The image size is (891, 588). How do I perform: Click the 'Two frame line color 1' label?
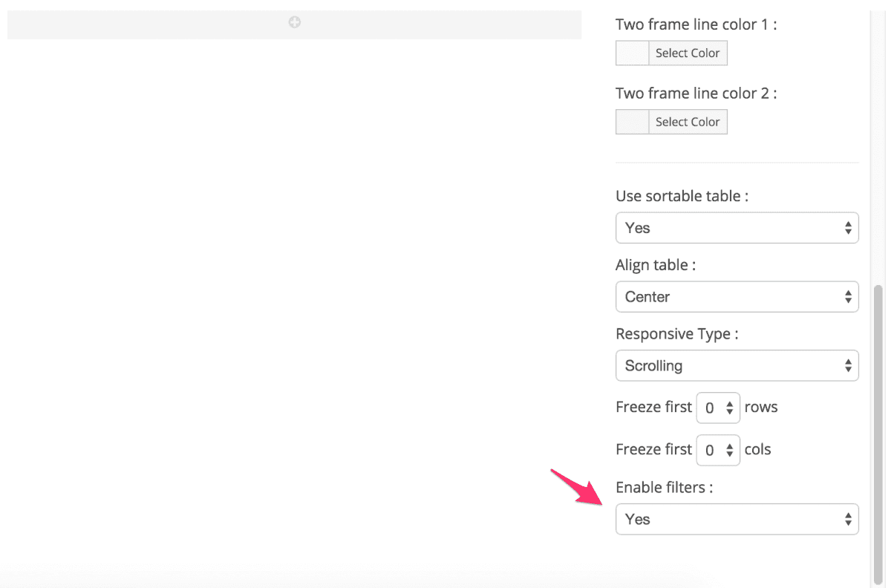[x=696, y=24]
